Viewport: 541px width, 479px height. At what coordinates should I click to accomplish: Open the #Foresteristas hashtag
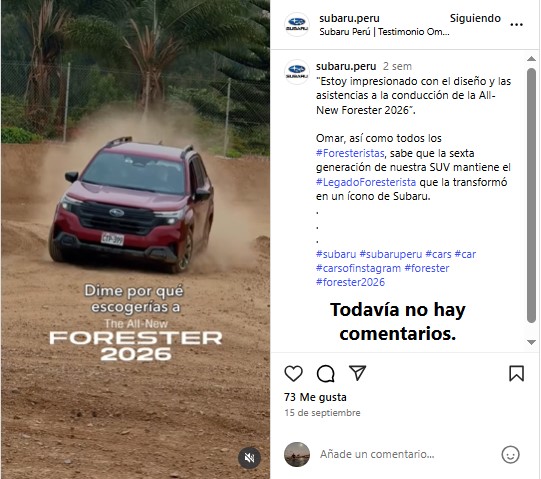[350, 153]
